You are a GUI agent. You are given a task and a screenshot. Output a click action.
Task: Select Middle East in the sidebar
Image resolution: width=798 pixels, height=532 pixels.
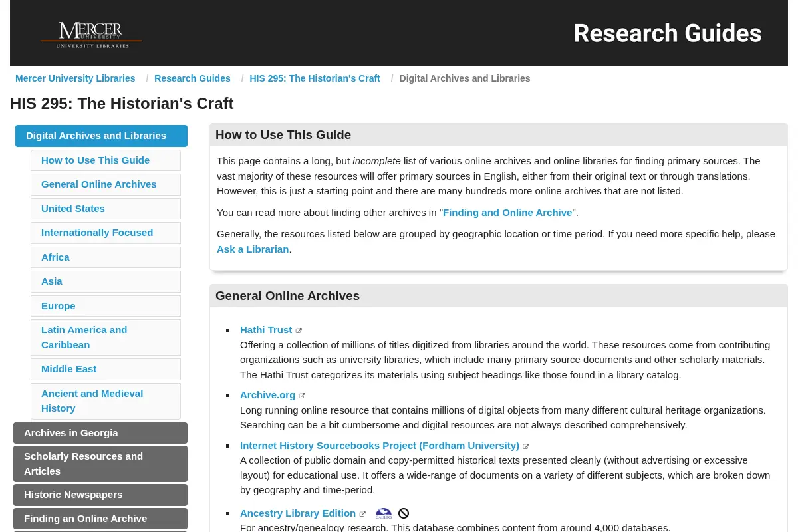pyautogui.click(x=106, y=369)
